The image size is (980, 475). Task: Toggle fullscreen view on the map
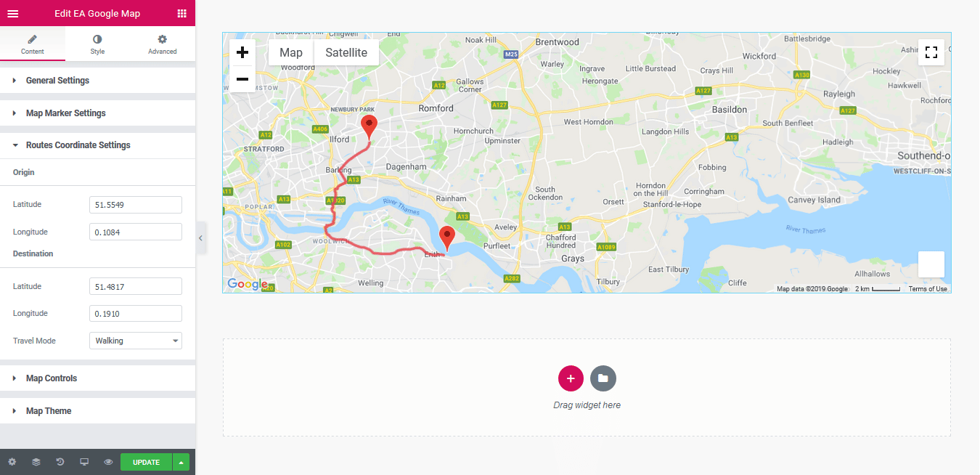[x=931, y=52]
